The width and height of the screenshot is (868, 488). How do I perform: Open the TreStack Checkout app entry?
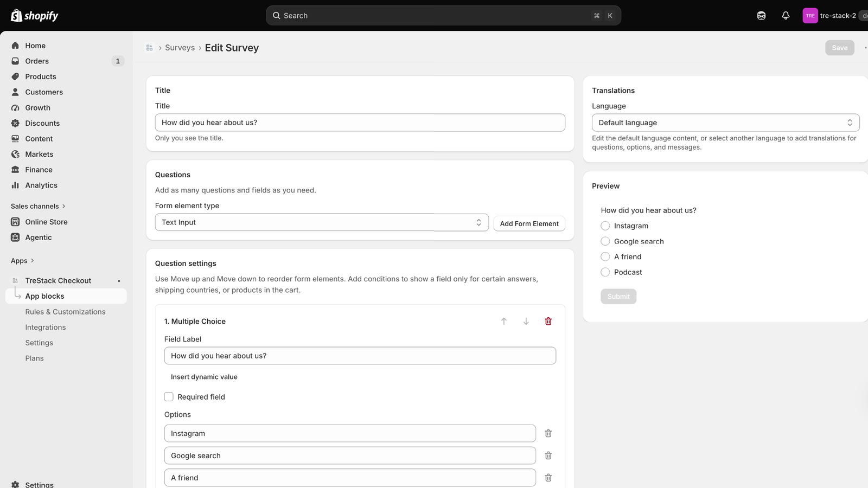point(58,280)
